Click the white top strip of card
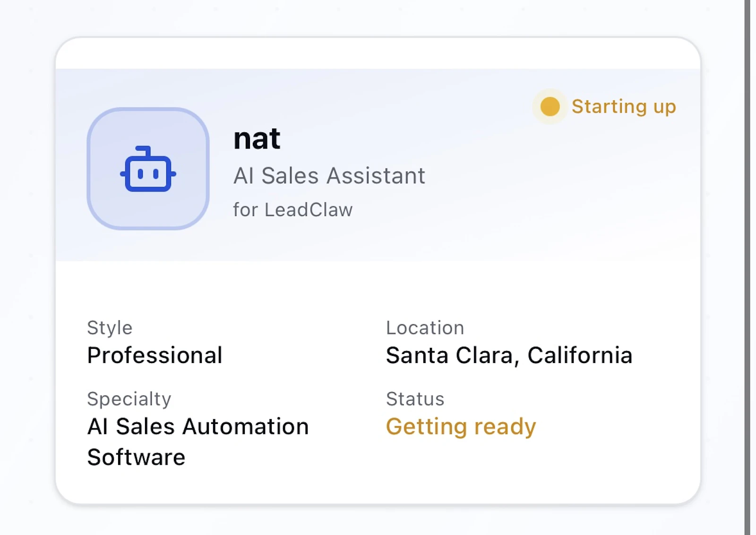The width and height of the screenshot is (756, 535). coord(378,53)
